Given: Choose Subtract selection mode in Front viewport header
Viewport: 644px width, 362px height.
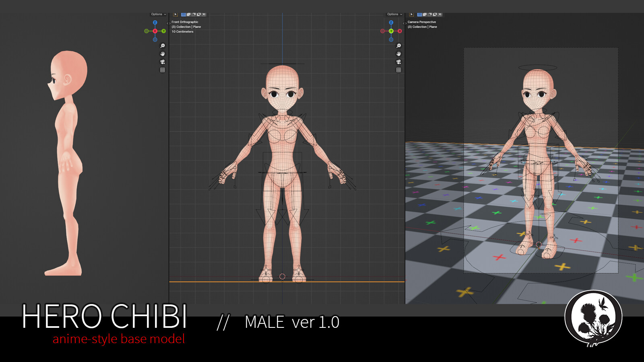Looking at the screenshot, I should pos(194,14).
